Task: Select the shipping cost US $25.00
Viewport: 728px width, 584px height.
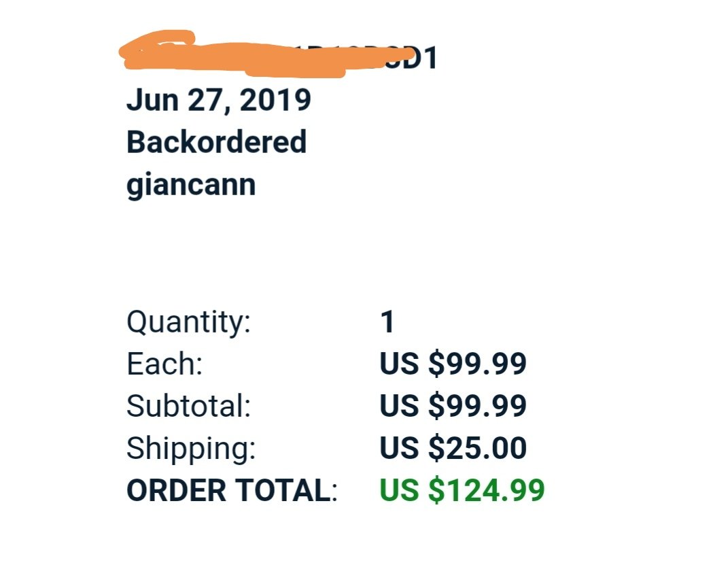Action: coord(453,449)
